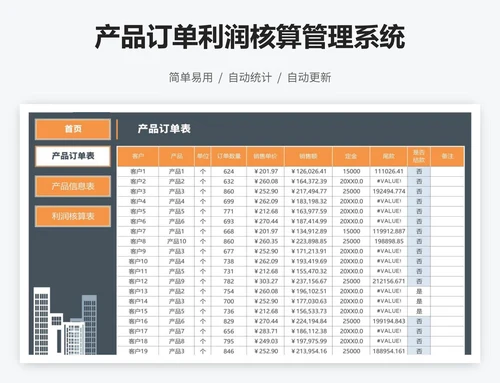Click the 客户1 cell

tap(138, 171)
